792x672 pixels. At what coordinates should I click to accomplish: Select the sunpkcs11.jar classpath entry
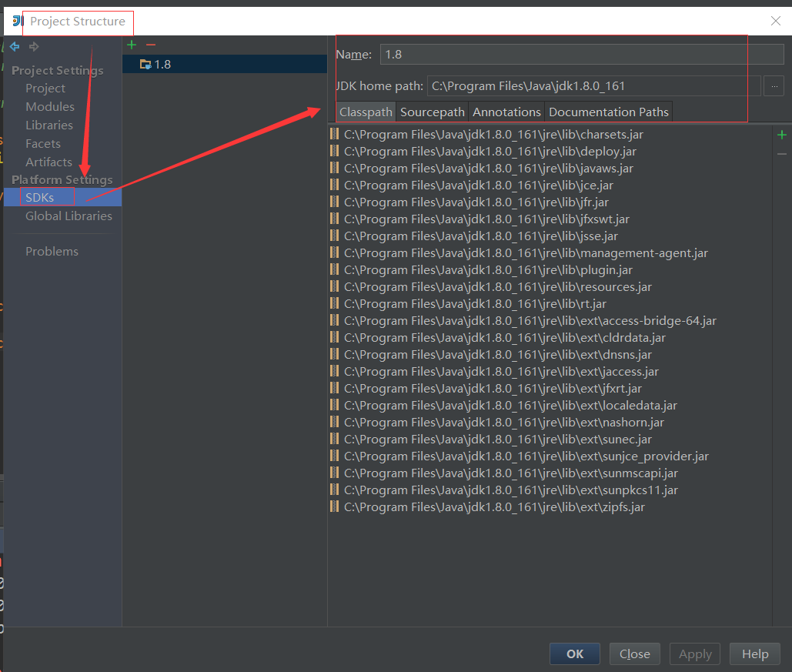tap(510, 490)
